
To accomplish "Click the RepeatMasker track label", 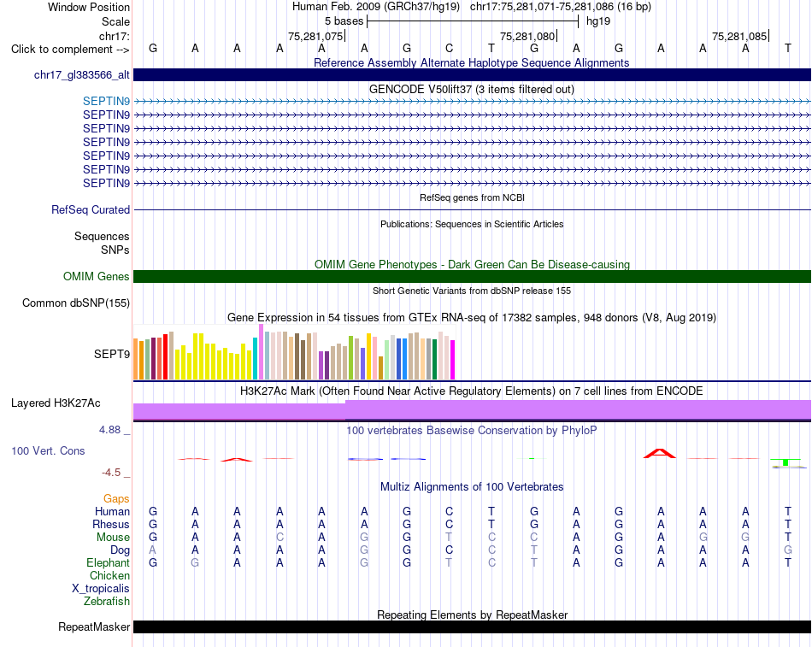I will click(x=94, y=626).
